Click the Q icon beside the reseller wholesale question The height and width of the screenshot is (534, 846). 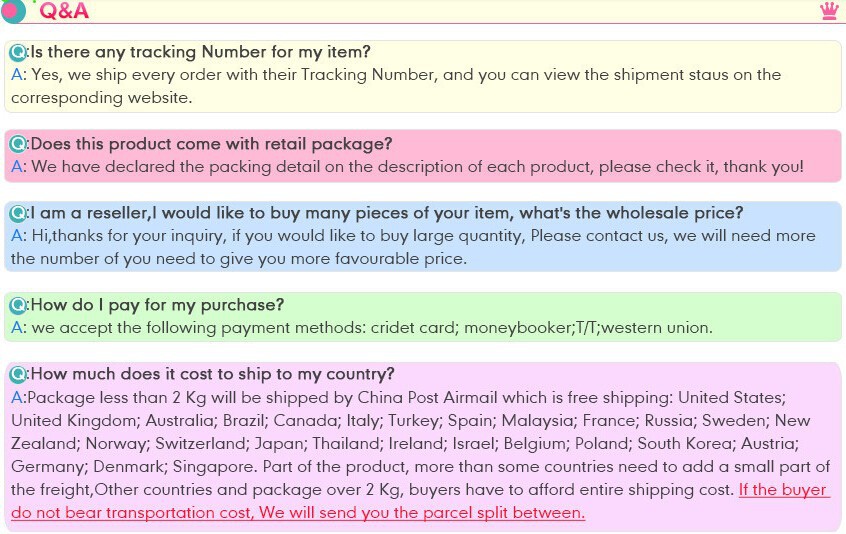(18, 213)
